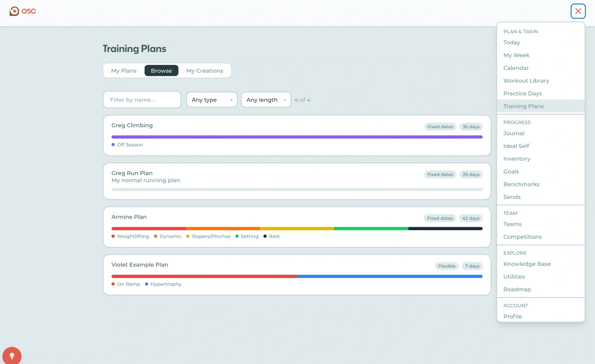
Task: Open the lightbulb tips button
Action: pos(12,356)
